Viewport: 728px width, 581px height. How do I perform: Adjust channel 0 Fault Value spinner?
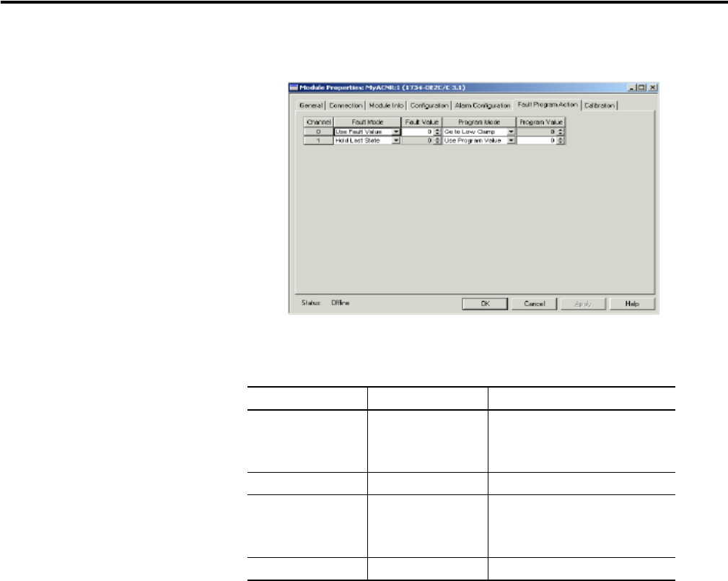tap(437, 132)
